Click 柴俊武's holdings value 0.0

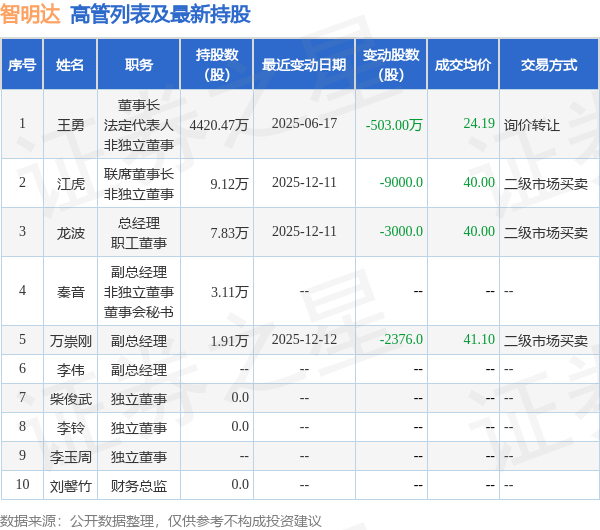pyautogui.click(x=240, y=397)
